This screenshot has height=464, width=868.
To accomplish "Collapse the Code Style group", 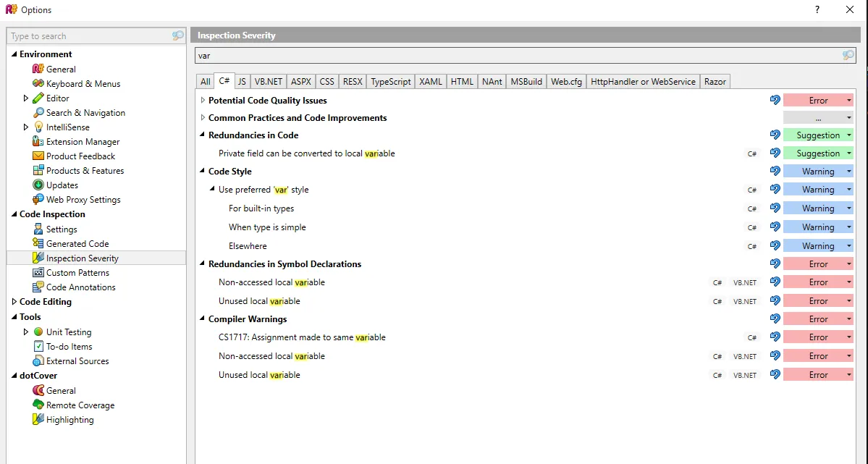I will pos(203,171).
